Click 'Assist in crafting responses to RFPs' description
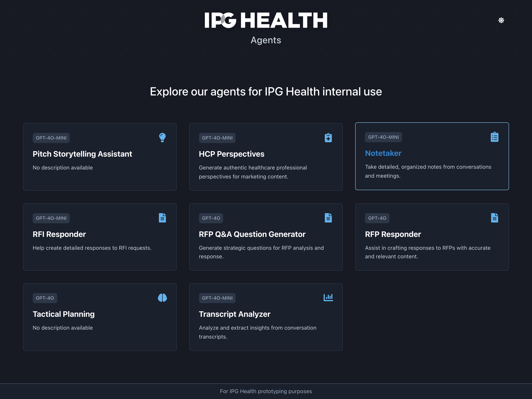Image resolution: width=532 pixels, height=399 pixels. tap(428, 252)
